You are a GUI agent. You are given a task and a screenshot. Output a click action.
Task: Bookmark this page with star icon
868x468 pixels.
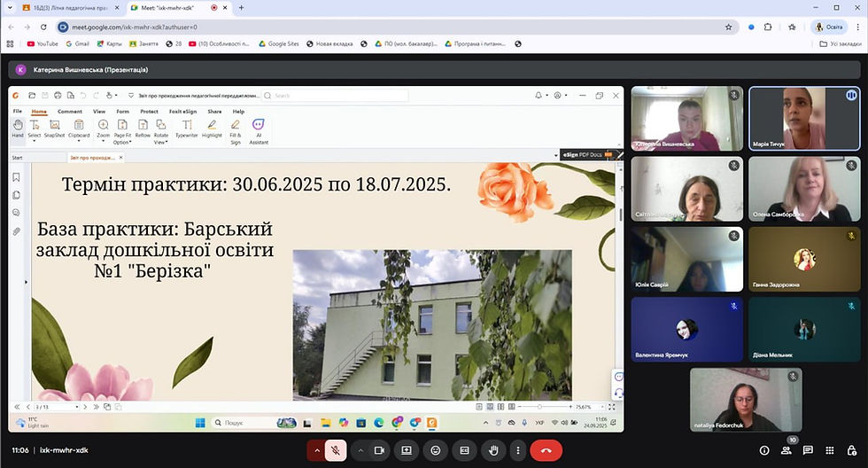[x=728, y=27]
